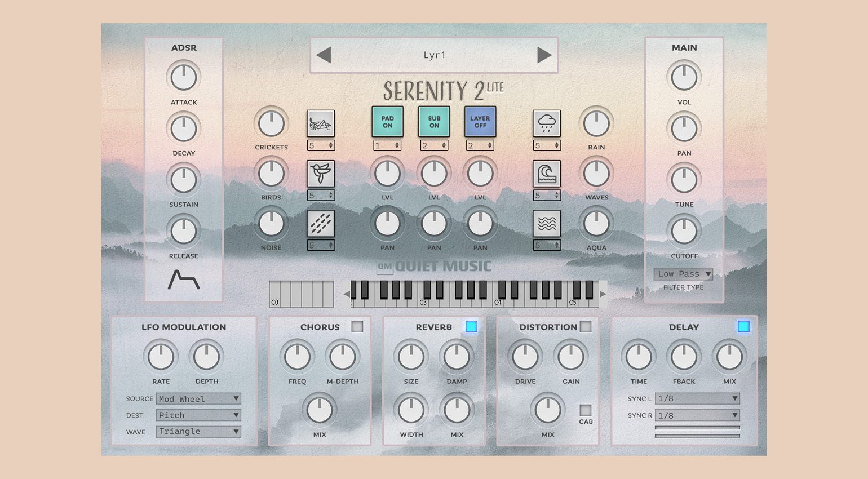Click the ocean waves icon

547,173
